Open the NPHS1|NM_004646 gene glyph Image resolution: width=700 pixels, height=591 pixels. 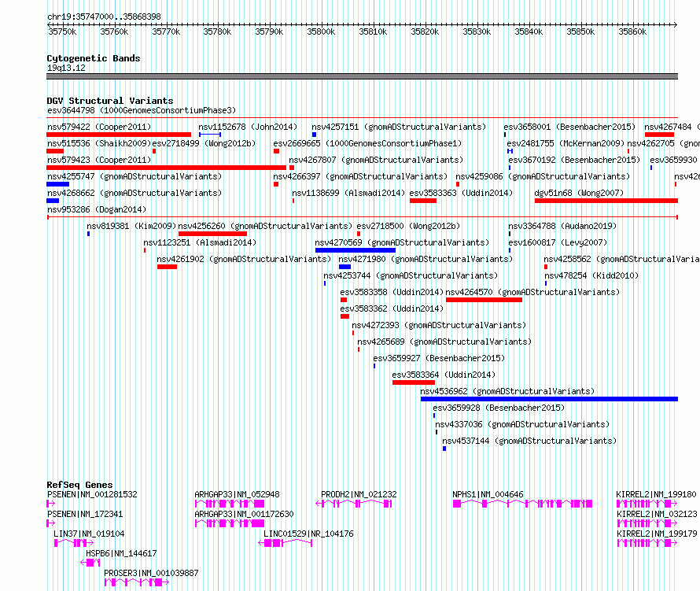(522, 504)
